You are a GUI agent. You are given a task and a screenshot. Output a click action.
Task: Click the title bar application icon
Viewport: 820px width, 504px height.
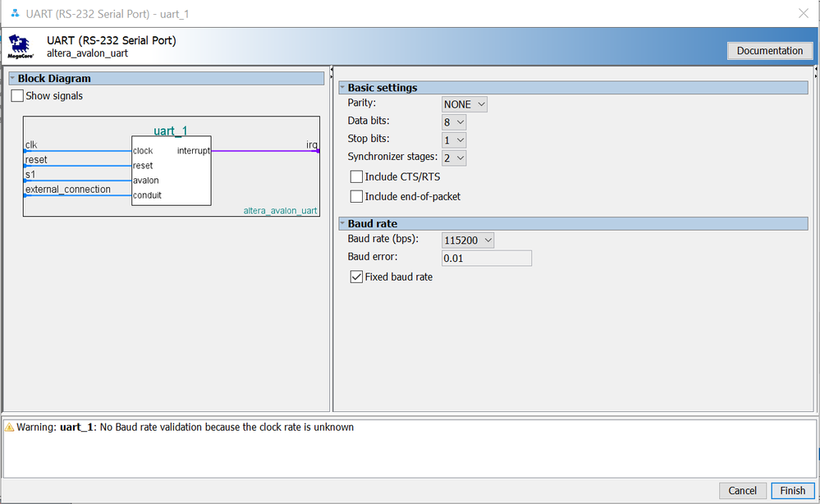click(x=14, y=12)
